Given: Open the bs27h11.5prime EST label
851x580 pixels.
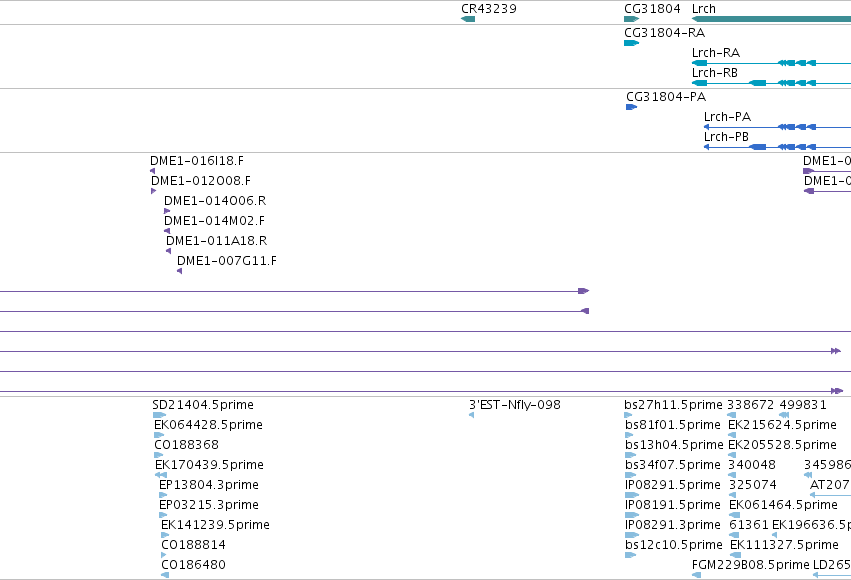Looking at the screenshot, I should click(673, 405).
